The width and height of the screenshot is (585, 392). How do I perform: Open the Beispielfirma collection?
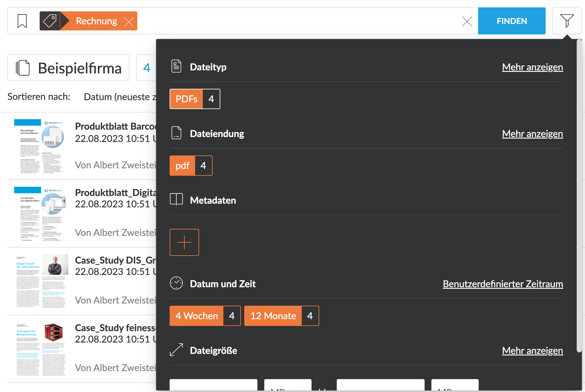click(x=69, y=68)
